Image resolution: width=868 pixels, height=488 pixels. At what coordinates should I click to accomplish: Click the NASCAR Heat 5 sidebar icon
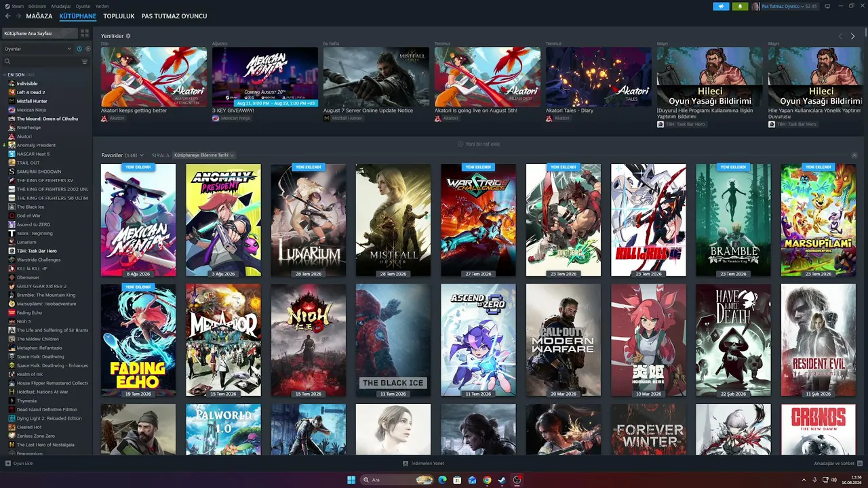tap(12, 154)
